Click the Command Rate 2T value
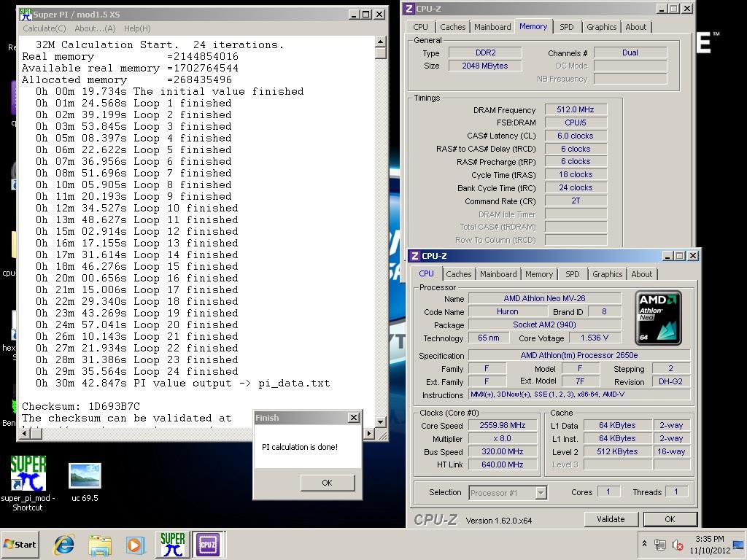The image size is (747, 560). click(576, 201)
